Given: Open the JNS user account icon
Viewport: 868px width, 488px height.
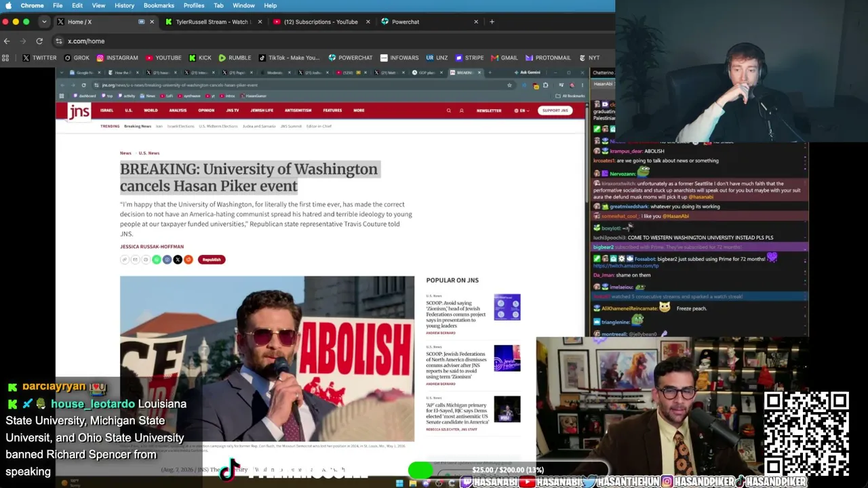Looking at the screenshot, I should 461,110.
